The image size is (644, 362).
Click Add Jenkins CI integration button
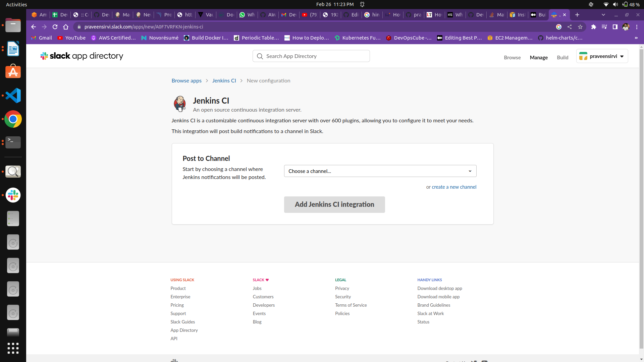coord(334,204)
